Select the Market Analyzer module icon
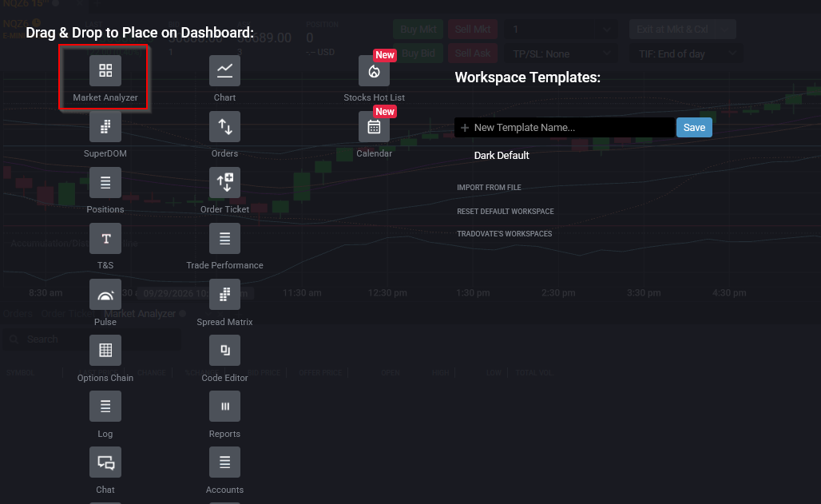This screenshot has width=821, height=504. [x=105, y=70]
